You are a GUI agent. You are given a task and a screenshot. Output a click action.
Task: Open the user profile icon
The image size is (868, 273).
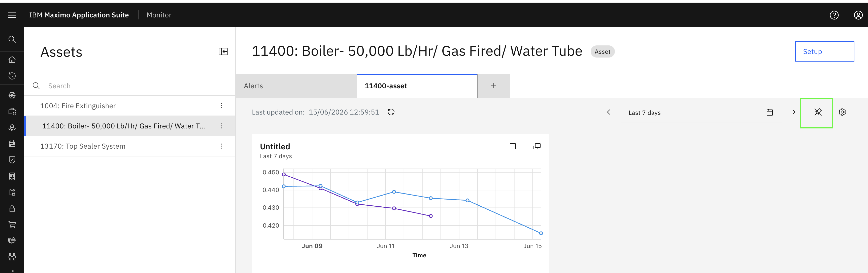(x=858, y=15)
